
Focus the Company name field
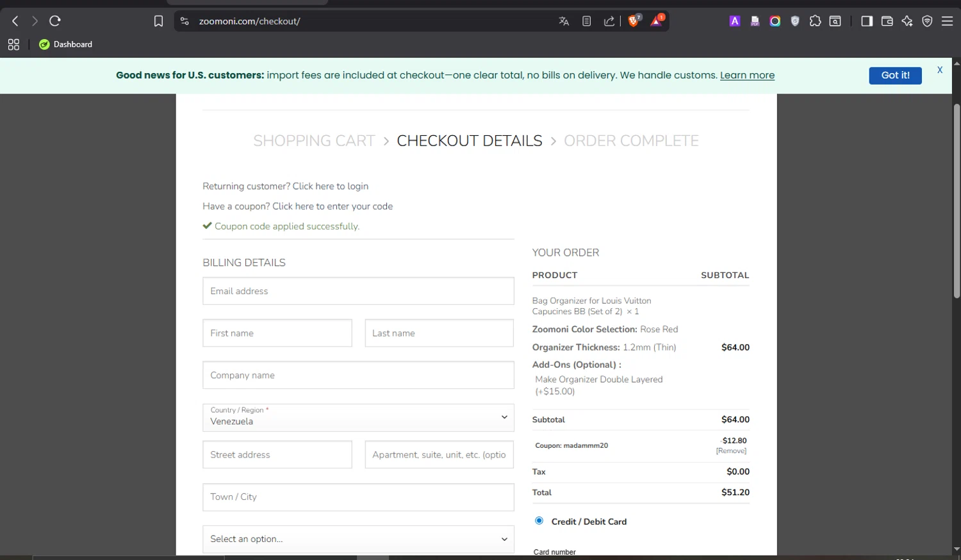coord(358,375)
